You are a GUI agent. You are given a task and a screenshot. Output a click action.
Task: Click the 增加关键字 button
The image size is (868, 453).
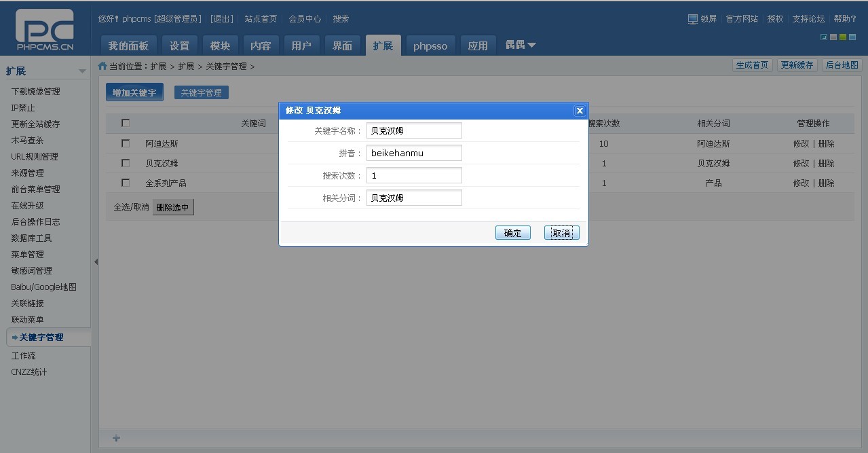point(134,92)
